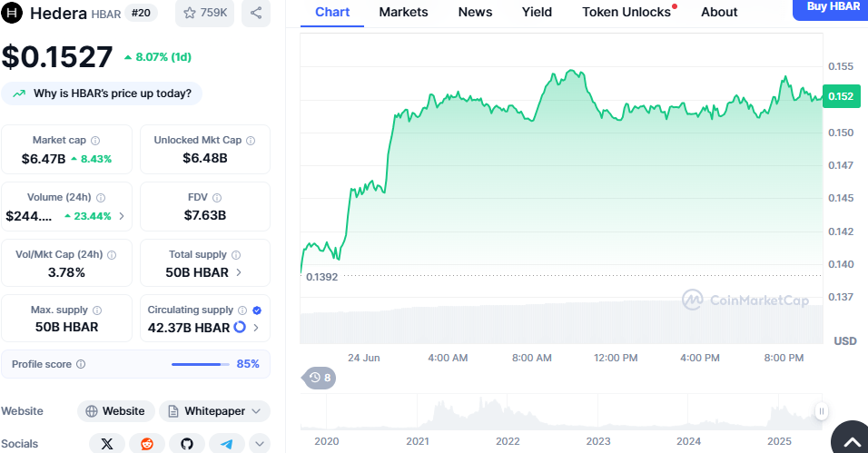Open Unlocked Mkt Cap info icon

251,141
